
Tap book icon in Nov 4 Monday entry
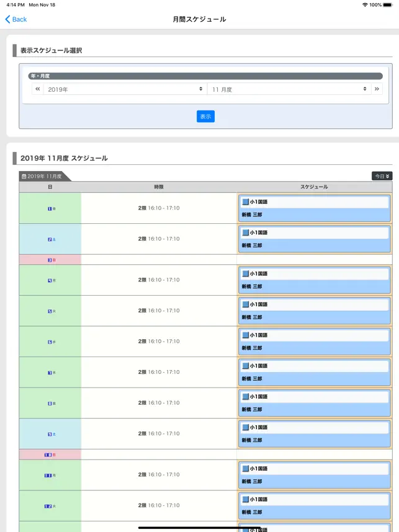coord(245,274)
